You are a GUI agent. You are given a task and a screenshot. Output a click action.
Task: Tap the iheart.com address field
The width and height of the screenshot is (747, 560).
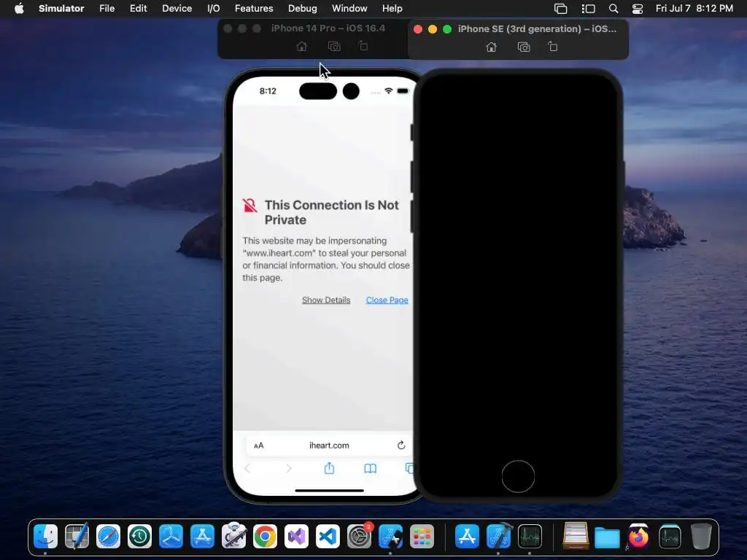(329, 446)
